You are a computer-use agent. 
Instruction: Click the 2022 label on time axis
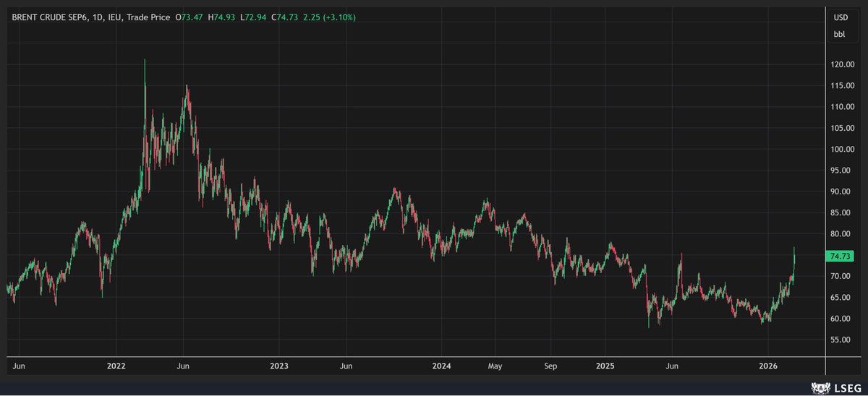(116, 366)
